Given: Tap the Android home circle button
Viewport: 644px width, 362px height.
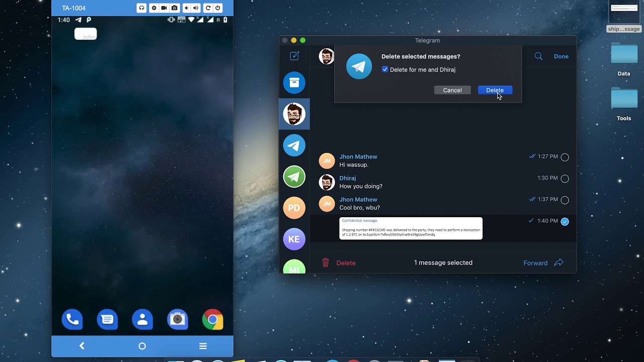Looking at the screenshot, I should click(x=142, y=346).
